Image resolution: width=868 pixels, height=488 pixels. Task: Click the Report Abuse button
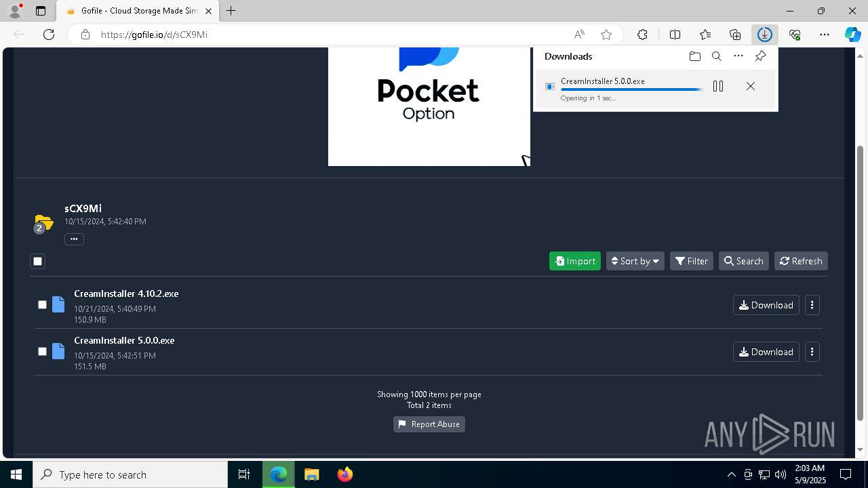(429, 424)
